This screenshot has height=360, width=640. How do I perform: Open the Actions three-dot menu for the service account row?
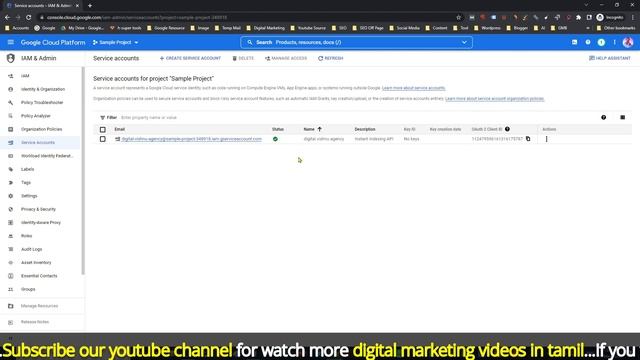click(x=547, y=139)
